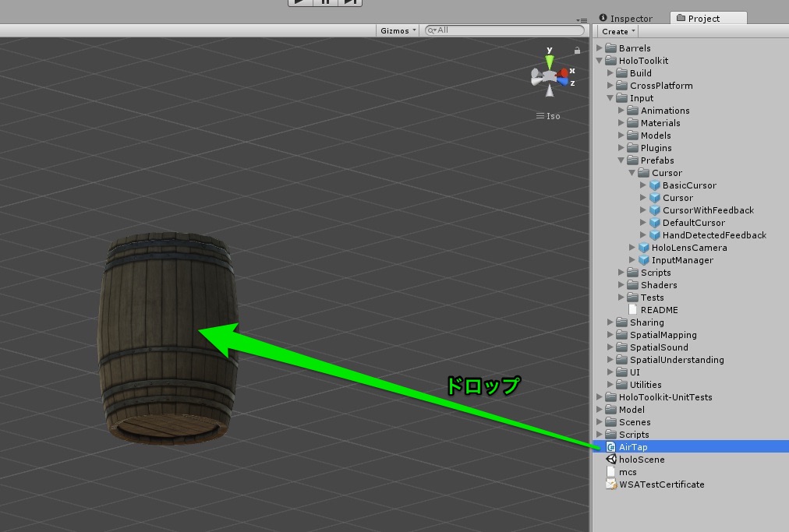Click the HoloToolkit folder icon
789x532 pixels.
[x=611, y=60]
